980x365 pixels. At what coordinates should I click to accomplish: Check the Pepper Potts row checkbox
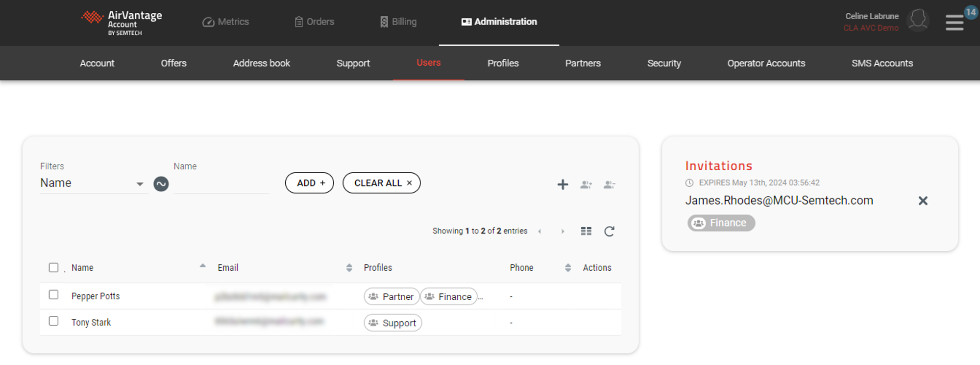point(54,294)
